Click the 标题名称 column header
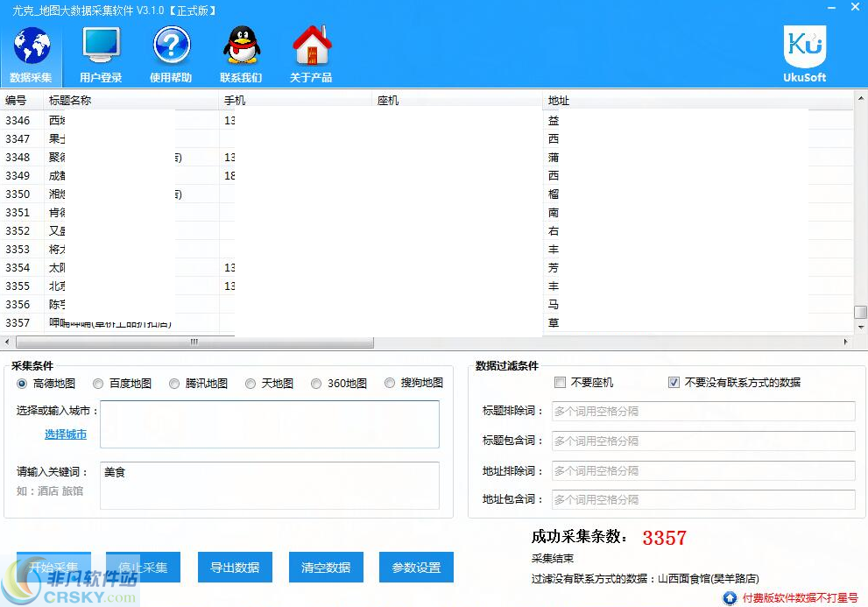 (x=131, y=100)
